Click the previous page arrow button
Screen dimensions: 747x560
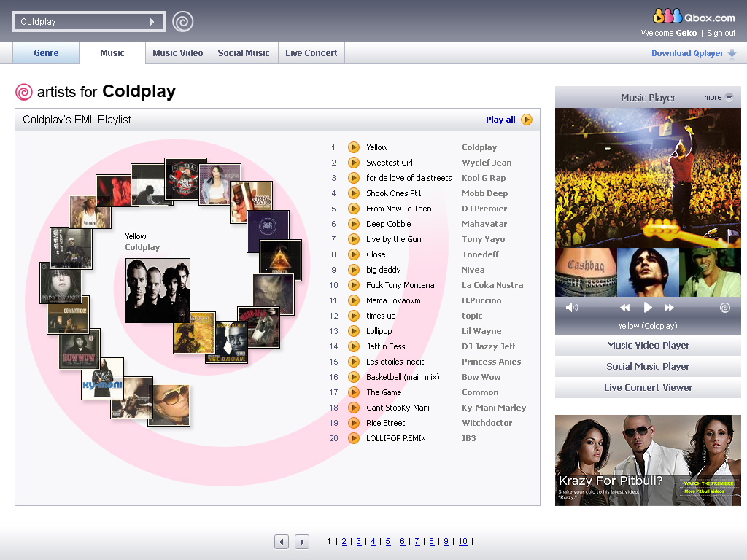[282, 542]
